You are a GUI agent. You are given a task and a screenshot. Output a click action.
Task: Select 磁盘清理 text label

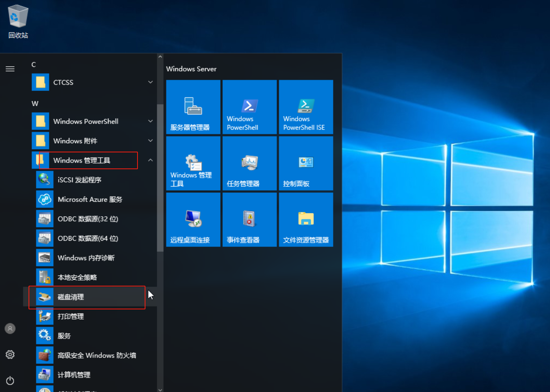tap(71, 297)
